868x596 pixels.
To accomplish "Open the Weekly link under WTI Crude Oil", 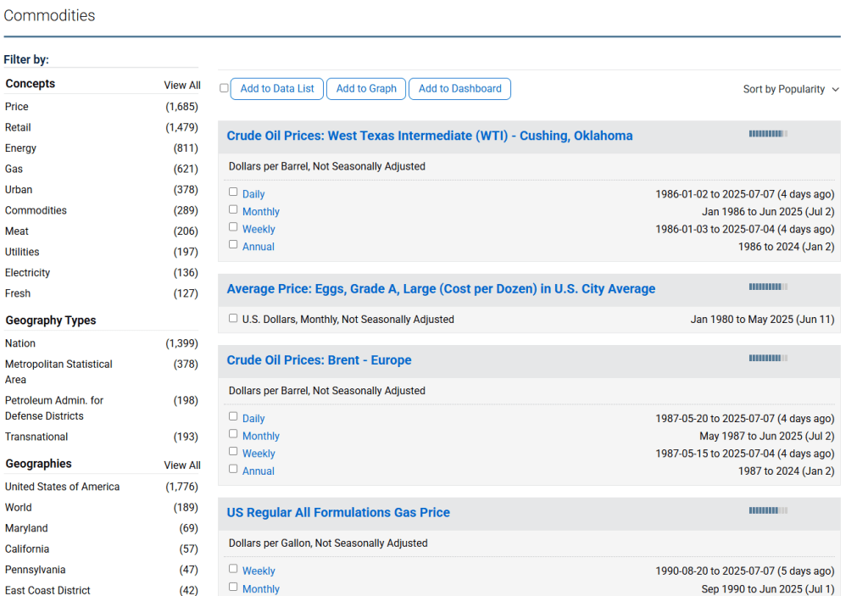I will (259, 229).
